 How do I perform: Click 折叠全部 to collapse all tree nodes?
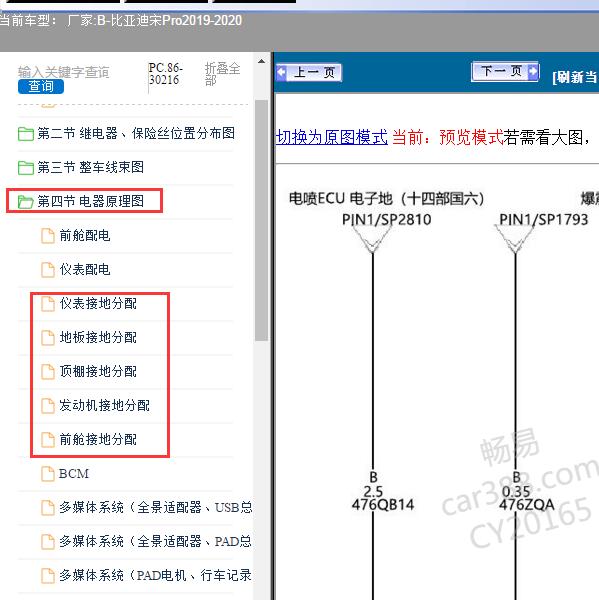[x=222, y=74]
